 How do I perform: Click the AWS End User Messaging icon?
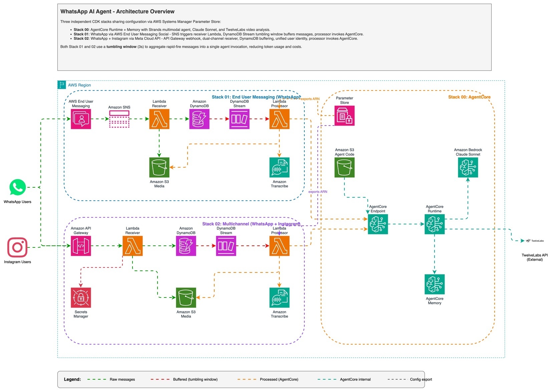coord(81,119)
